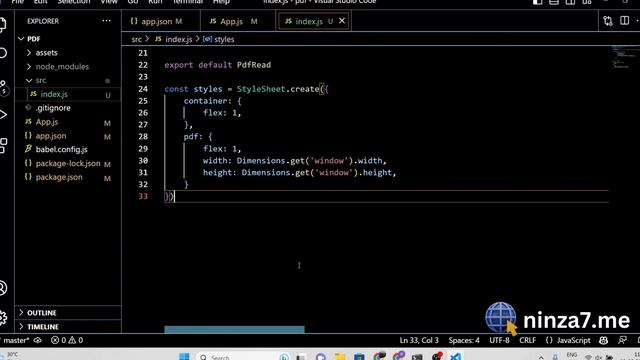The height and width of the screenshot is (360, 640).
Task: Expand the OUTLINE section
Action: point(68,313)
